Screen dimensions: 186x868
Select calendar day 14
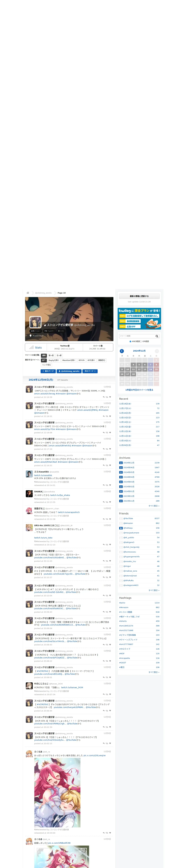click(x=151, y=369)
